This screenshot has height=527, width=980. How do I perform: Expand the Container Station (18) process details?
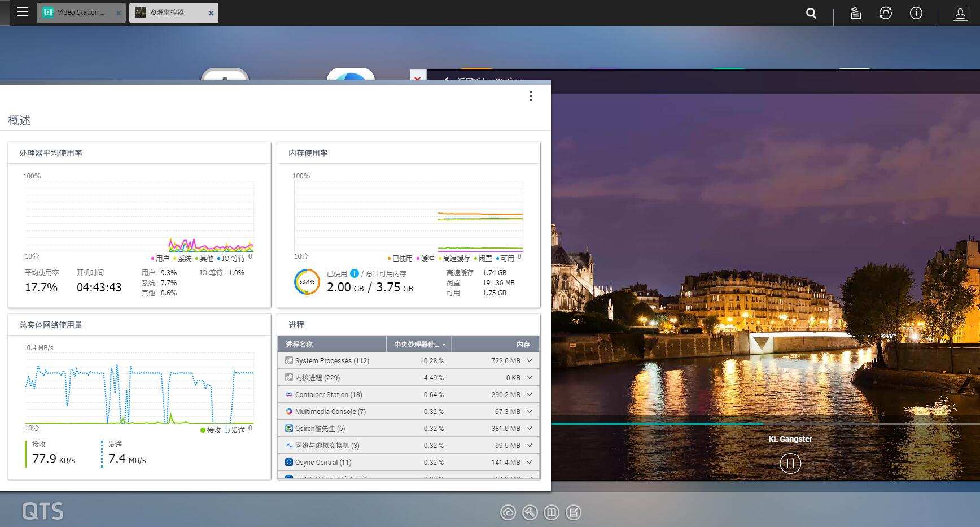pos(528,394)
